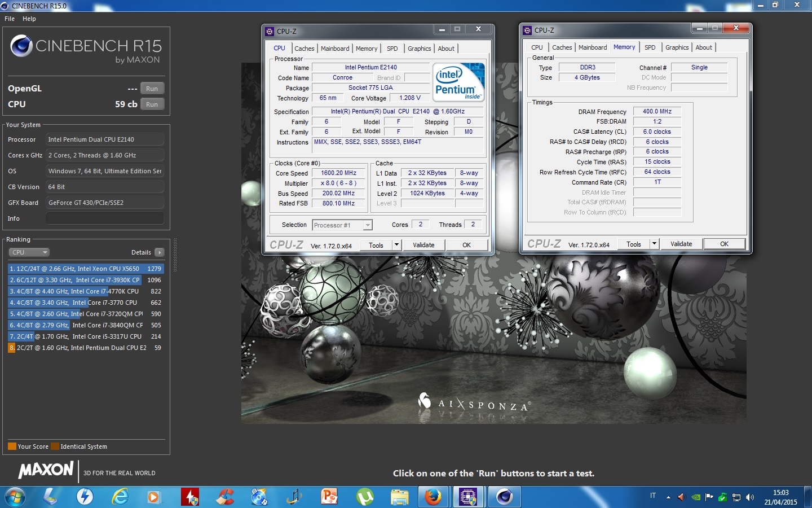Show hidden system tray icons
The height and width of the screenshot is (508, 812).
coord(668,497)
